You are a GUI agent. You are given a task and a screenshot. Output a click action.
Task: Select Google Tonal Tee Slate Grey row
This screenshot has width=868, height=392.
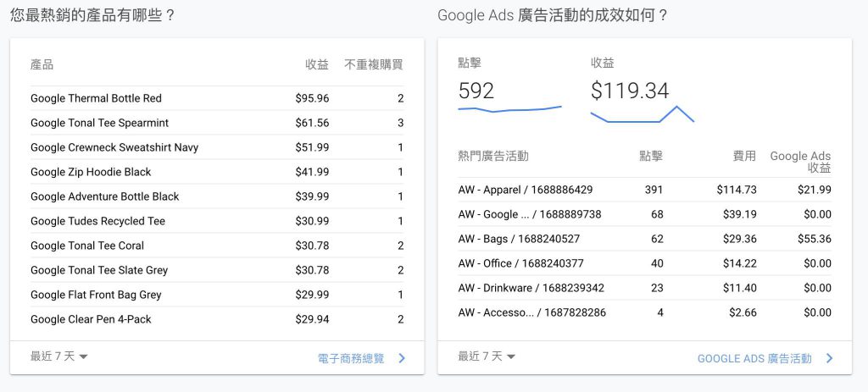point(217,270)
